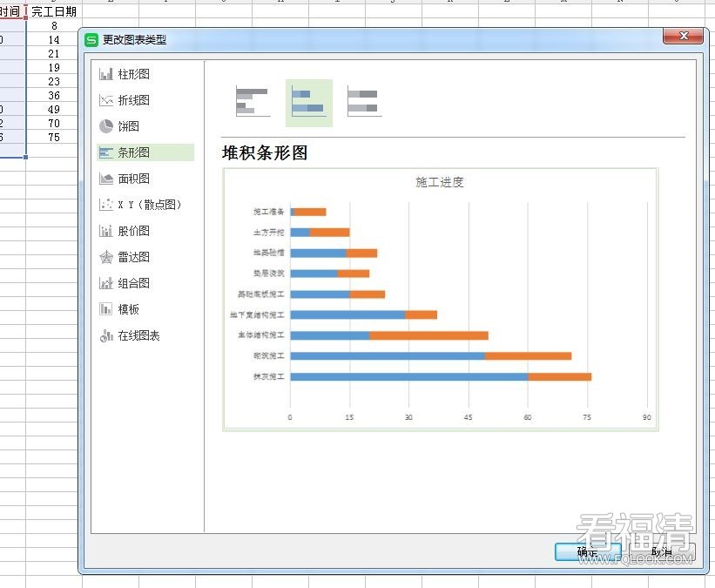Image resolution: width=715 pixels, height=588 pixels.
Task: Open the 雷达图 category label
Action: click(x=133, y=257)
